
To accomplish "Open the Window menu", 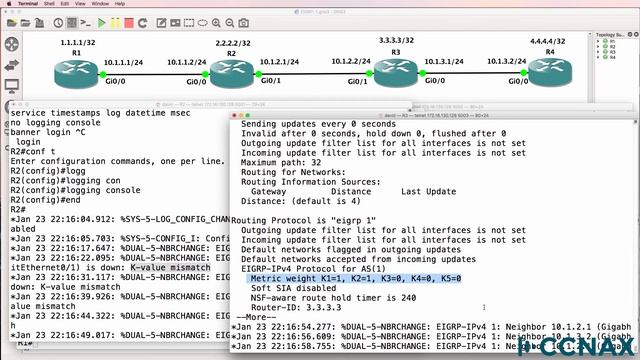I will point(100,3).
